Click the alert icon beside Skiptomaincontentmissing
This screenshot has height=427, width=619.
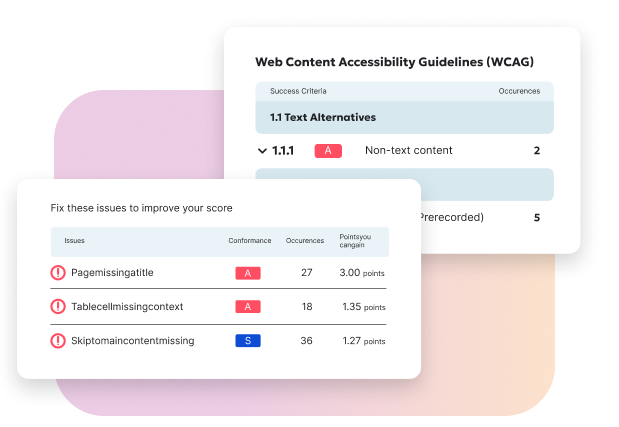point(58,341)
